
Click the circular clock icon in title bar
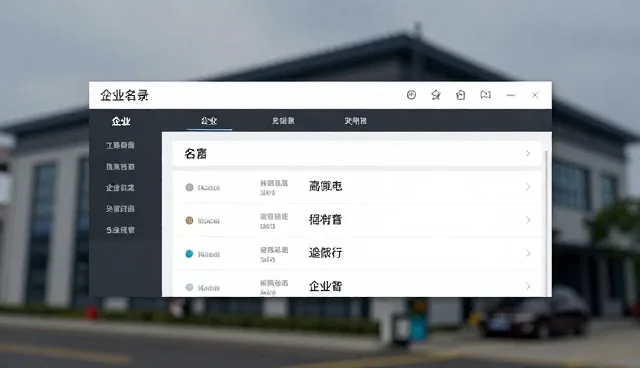coord(411,95)
